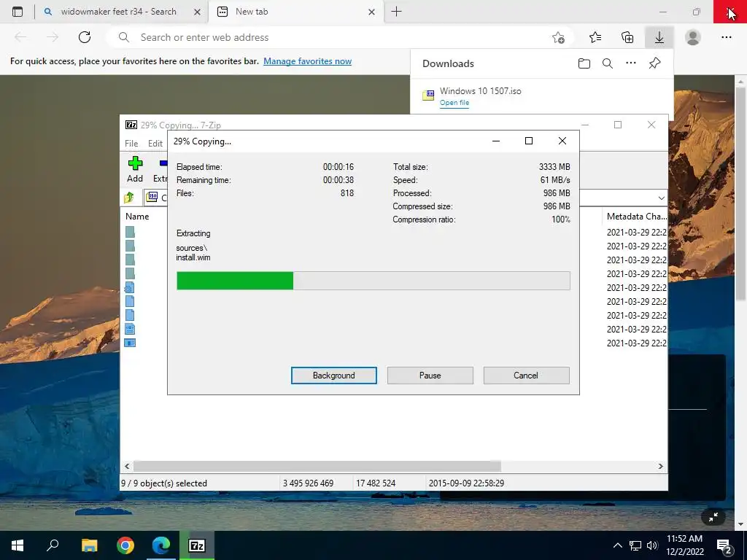Search downloads magnifier icon
Screen dimensions: 747x560
pos(608,63)
